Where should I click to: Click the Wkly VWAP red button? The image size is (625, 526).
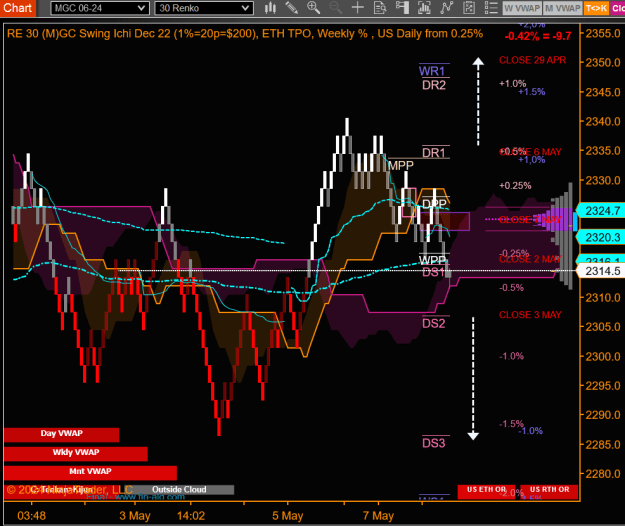[76, 453]
